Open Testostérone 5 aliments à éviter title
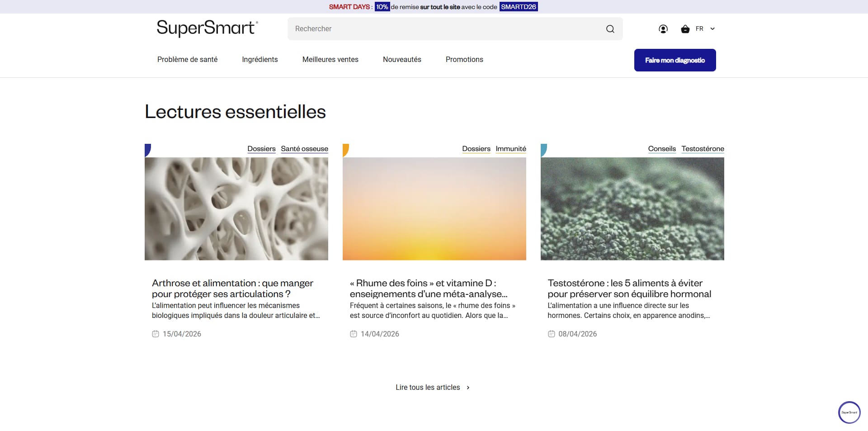868x431 pixels. click(629, 289)
